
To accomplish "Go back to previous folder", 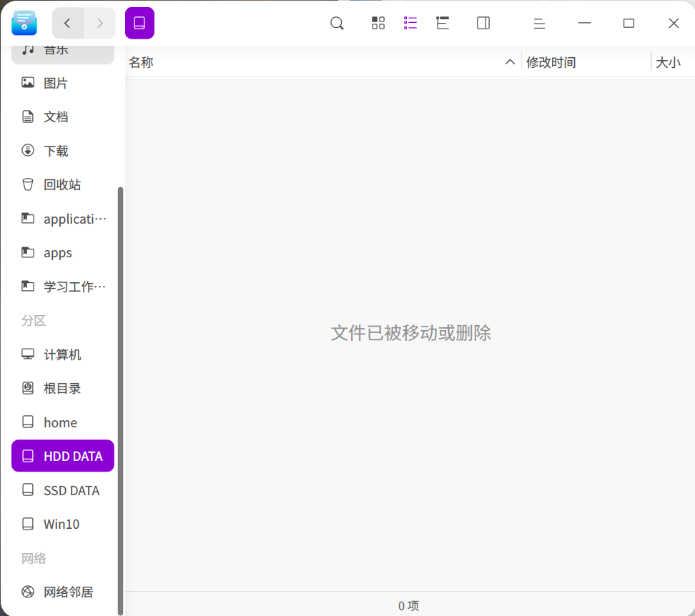I will point(67,23).
